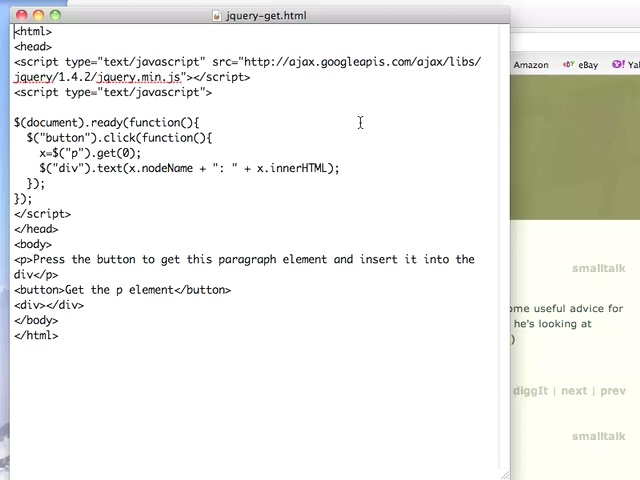
Task: Click the <button>Get the p element line
Action: click(x=122, y=290)
